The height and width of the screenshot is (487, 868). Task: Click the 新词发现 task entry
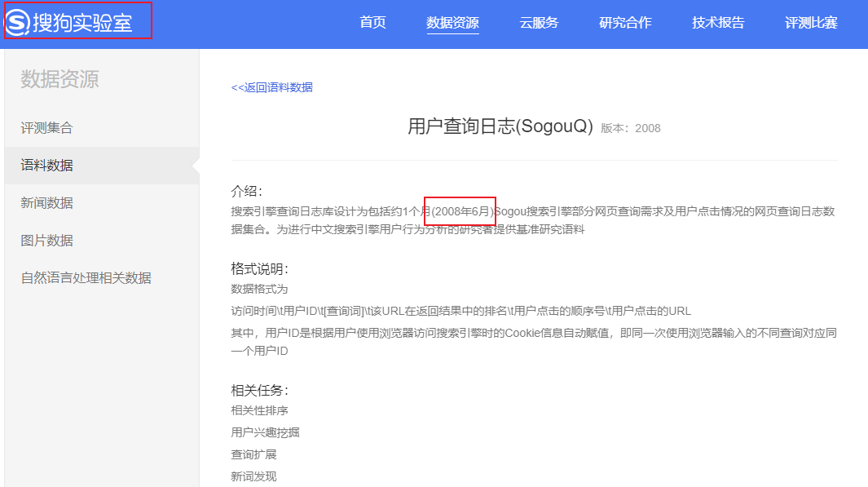(253, 476)
